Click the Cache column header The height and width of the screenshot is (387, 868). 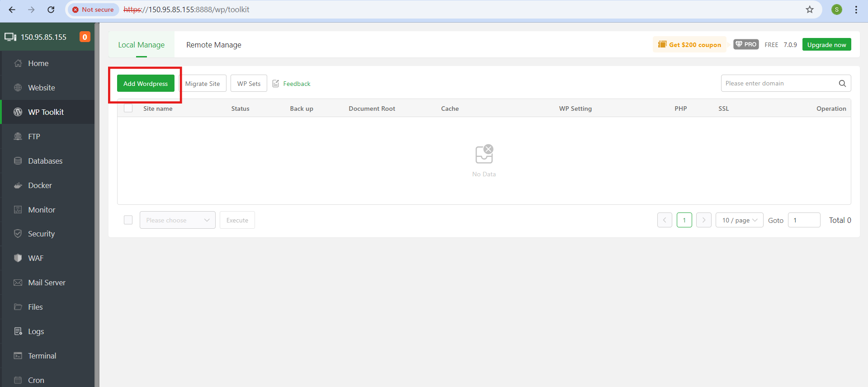(x=450, y=109)
